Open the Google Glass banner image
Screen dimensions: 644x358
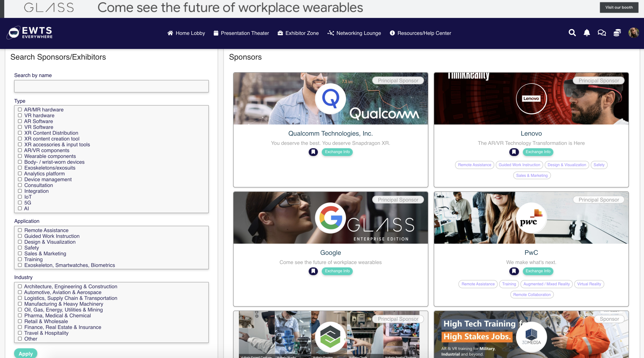(330, 218)
